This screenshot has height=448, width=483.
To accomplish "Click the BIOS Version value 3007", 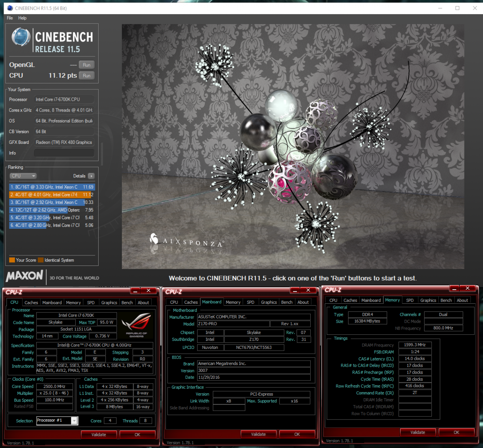I will pos(254,371).
